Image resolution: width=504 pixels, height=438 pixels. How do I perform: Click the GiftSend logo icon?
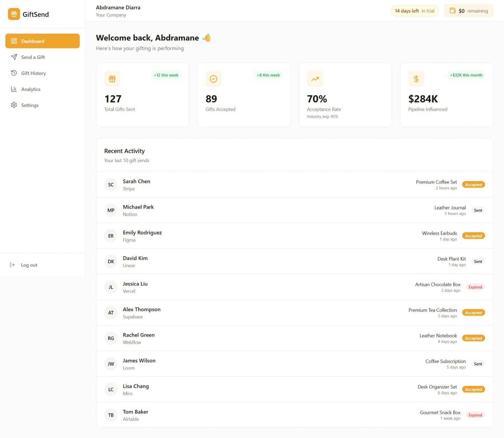click(x=14, y=14)
